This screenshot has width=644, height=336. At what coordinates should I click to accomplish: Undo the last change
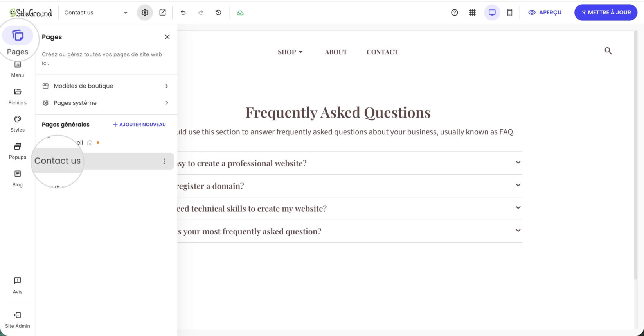[x=183, y=13]
